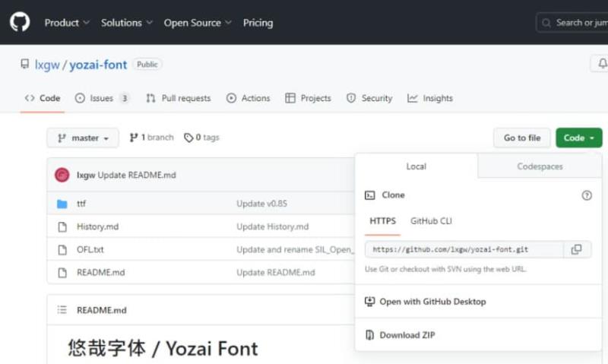Click the ttf folder icon
Viewport: 608px width, 364px height.
click(62, 204)
